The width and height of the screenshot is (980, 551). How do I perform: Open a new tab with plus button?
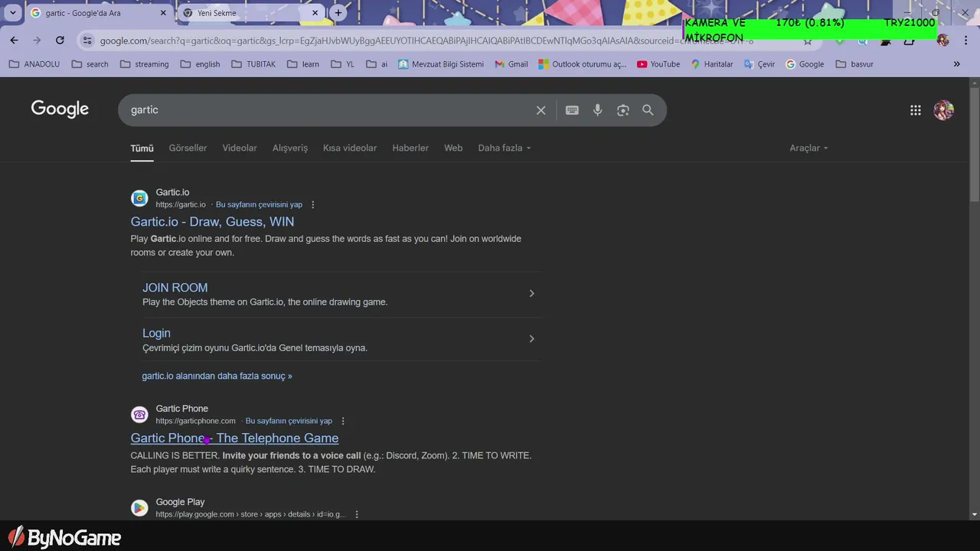(x=338, y=13)
